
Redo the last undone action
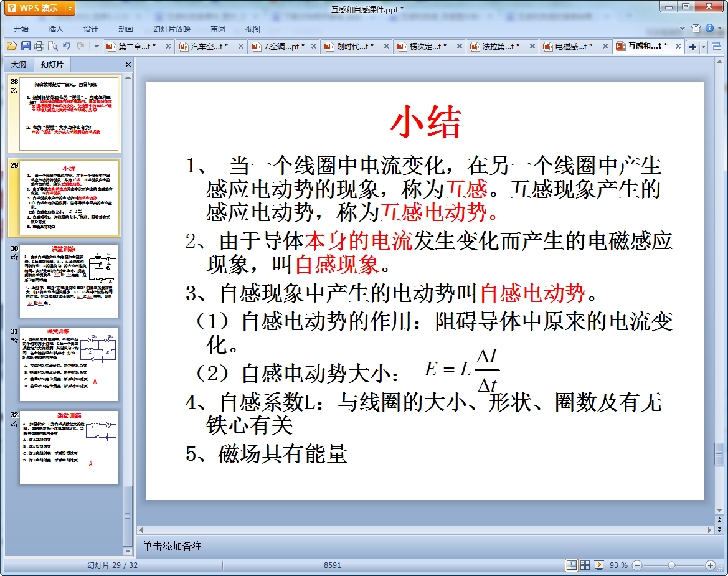point(81,46)
